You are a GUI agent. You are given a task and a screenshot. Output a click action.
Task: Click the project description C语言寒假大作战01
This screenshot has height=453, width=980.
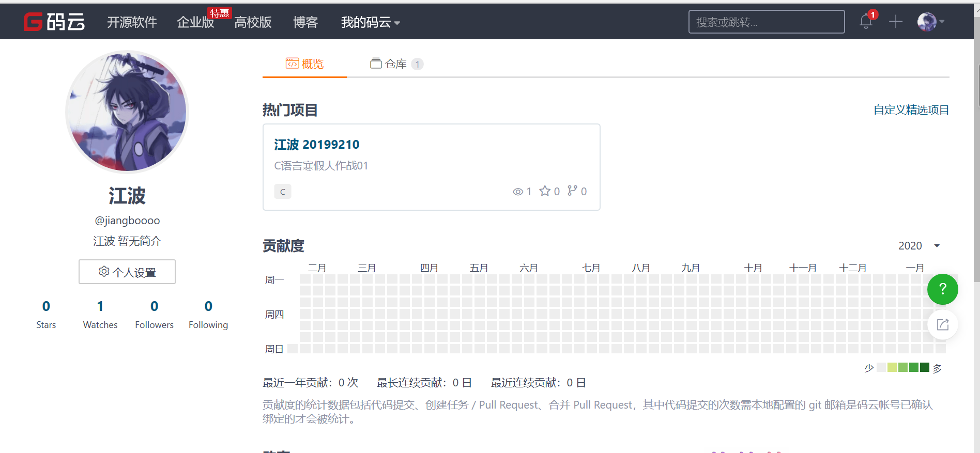point(321,166)
